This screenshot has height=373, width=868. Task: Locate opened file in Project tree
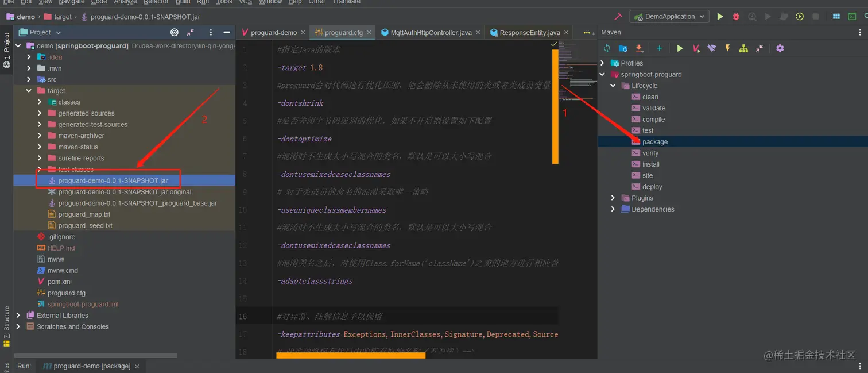(x=175, y=32)
